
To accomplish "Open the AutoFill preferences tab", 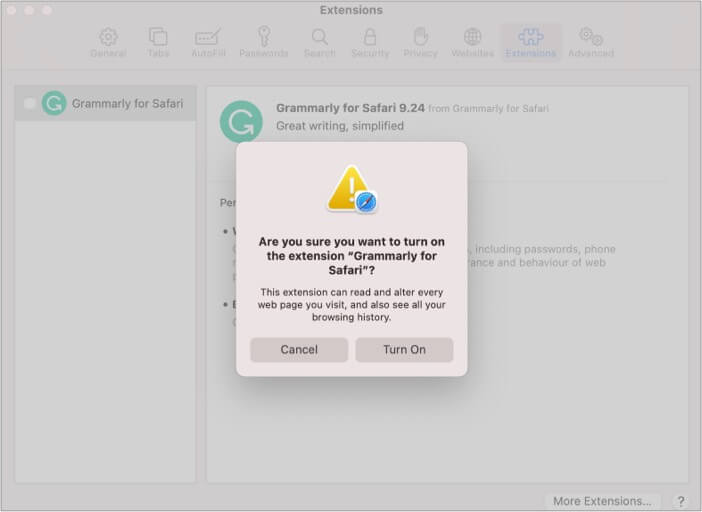I will click(x=208, y=43).
